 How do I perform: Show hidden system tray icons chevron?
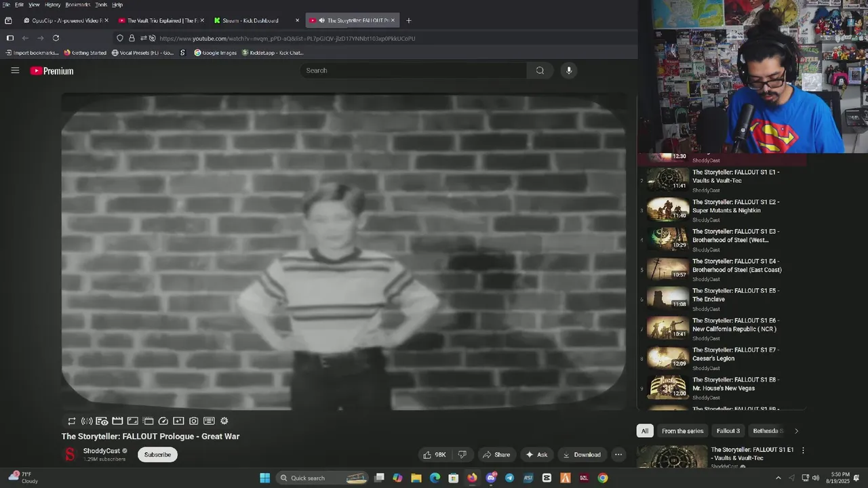pos(778,478)
